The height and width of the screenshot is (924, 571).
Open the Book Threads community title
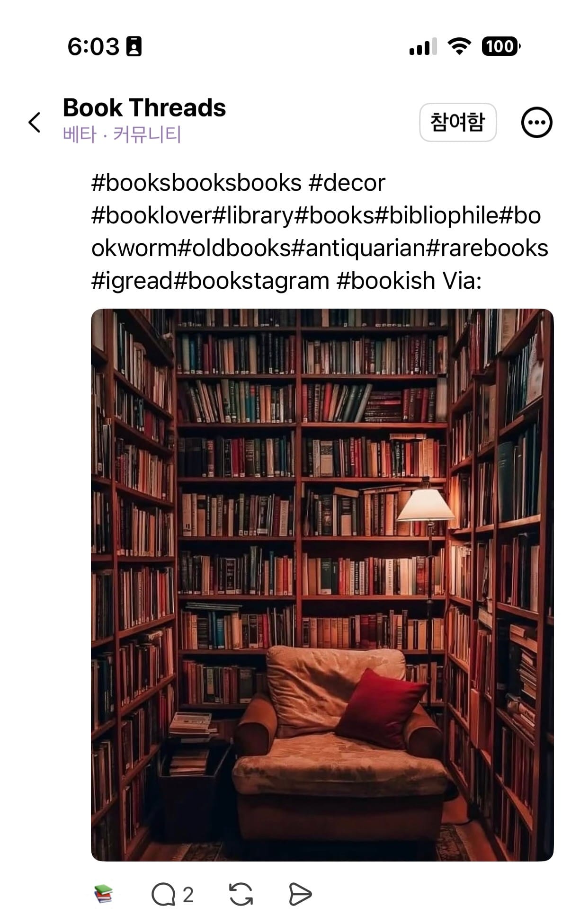point(144,107)
